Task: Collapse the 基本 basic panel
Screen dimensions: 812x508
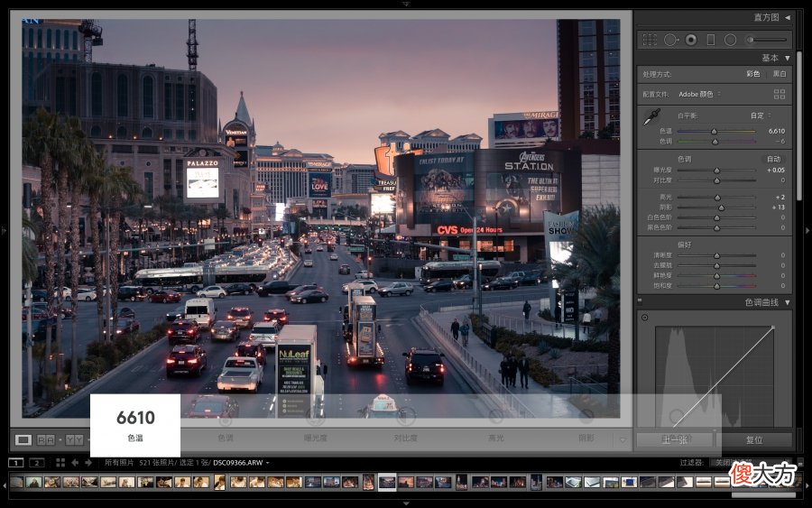Action: click(x=787, y=58)
